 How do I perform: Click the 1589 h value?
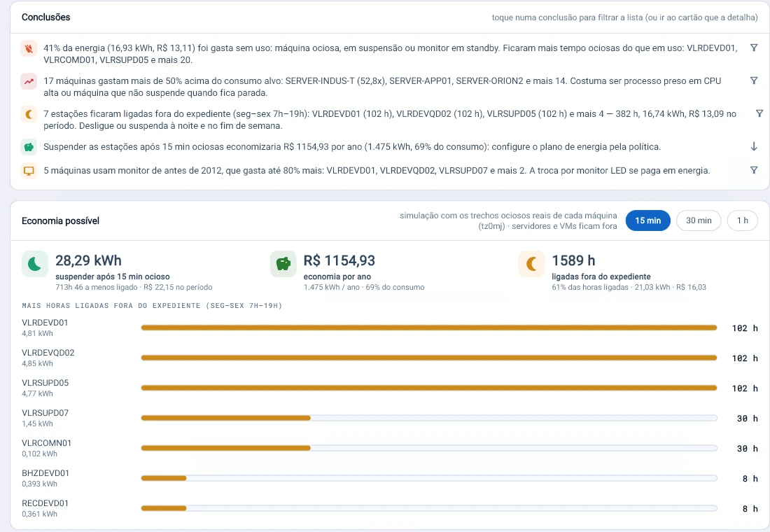[x=573, y=260]
